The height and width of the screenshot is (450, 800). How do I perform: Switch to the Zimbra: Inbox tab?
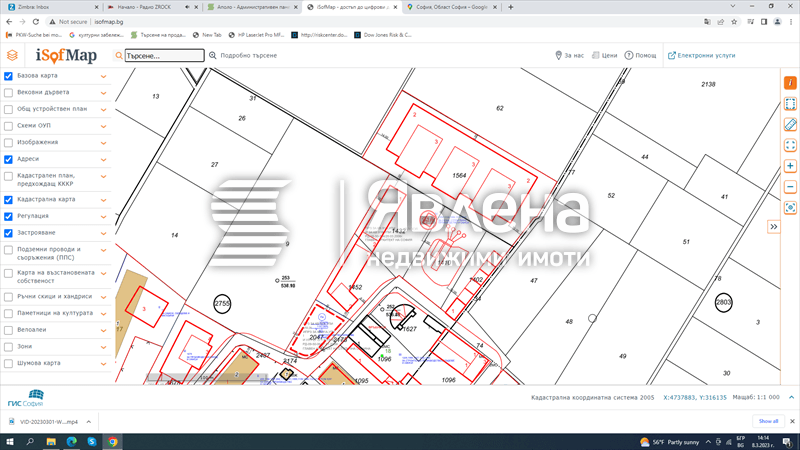(x=51, y=7)
